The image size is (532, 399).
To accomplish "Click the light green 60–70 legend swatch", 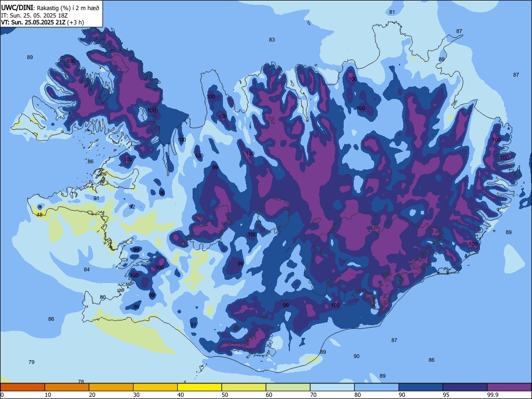I will pyautogui.click(x=288, y=387).
